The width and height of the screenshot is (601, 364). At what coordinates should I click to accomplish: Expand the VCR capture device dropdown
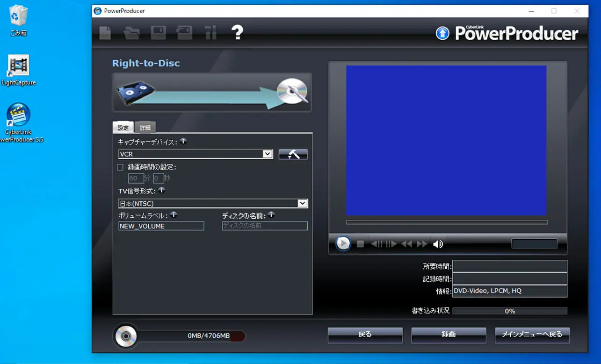pos(268,154)
